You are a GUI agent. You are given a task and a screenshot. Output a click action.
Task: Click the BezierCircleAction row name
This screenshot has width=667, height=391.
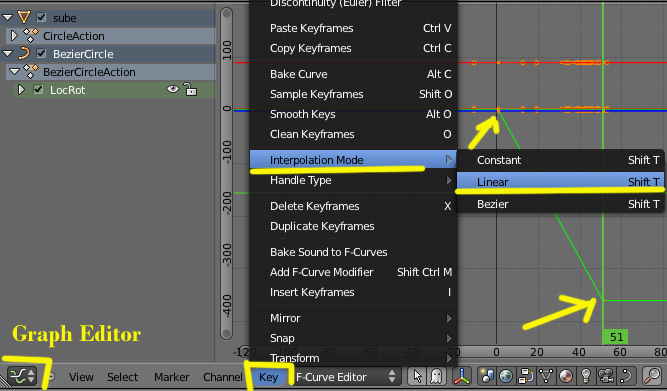(x=89, y=72)
